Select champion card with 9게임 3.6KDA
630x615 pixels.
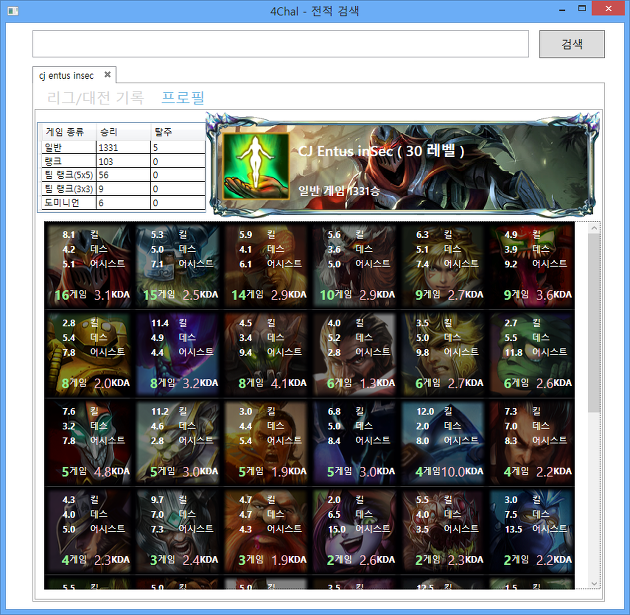pos(531,266)
